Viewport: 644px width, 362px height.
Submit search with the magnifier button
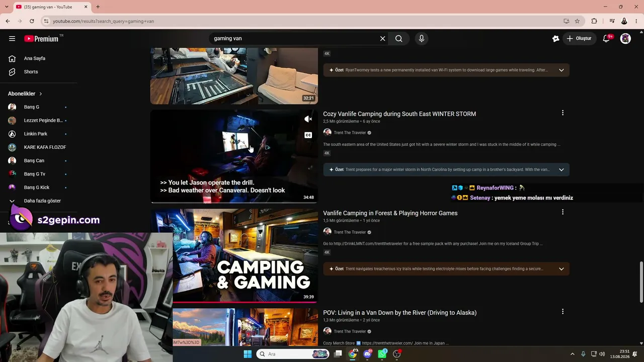(x=399, y=39)
